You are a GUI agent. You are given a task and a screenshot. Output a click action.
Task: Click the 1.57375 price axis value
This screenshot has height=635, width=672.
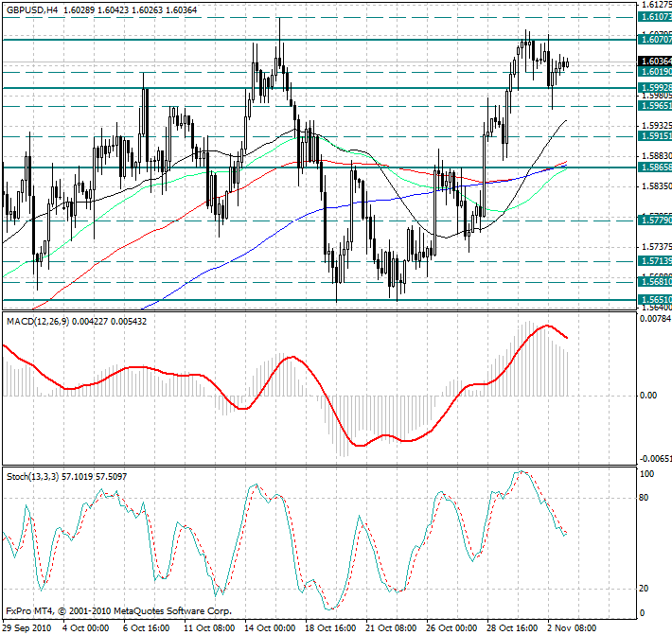point(657,247)
